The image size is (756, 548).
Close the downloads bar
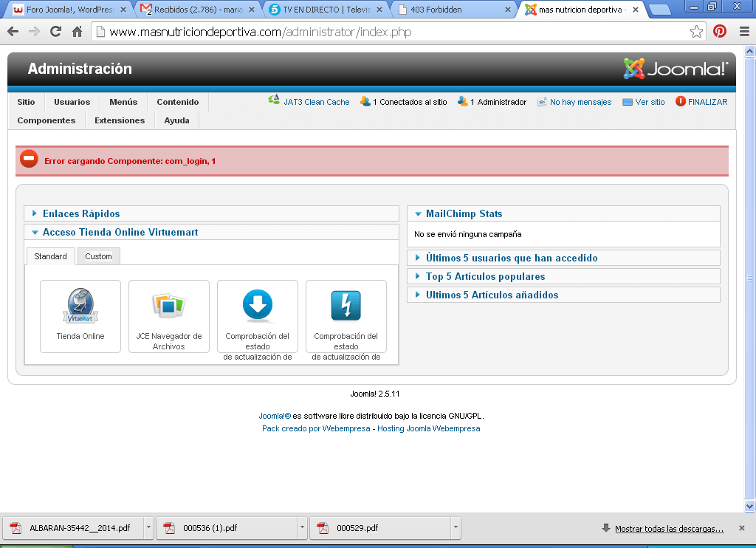(742, 528)
